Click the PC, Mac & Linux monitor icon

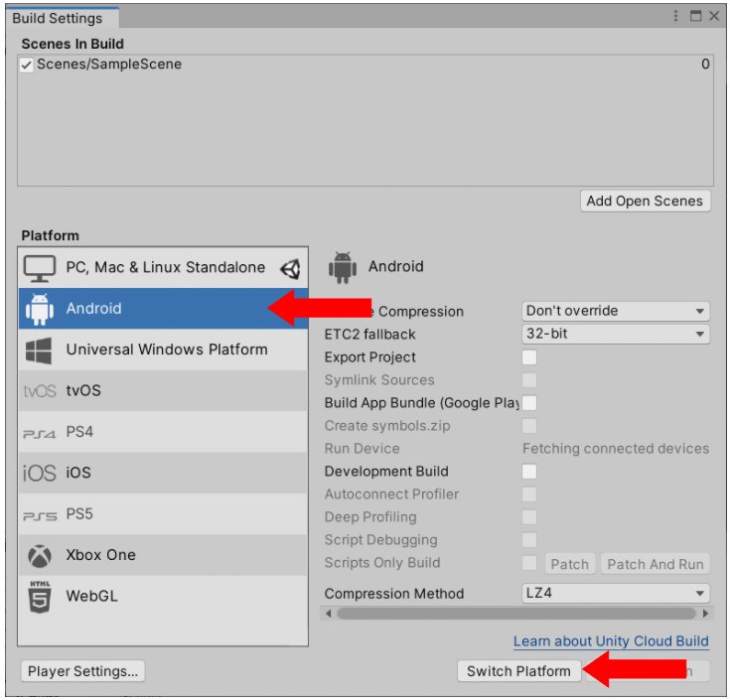(40, 268)
